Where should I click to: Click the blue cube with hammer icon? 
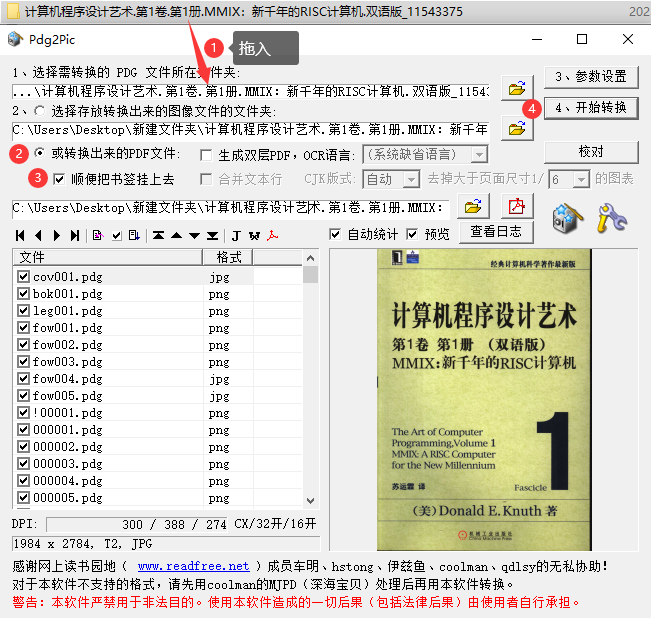[567, 217]
